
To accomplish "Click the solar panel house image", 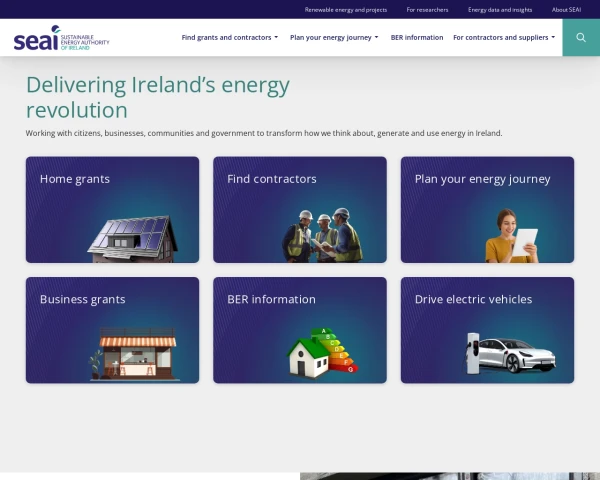I will (x=132, y=239).
